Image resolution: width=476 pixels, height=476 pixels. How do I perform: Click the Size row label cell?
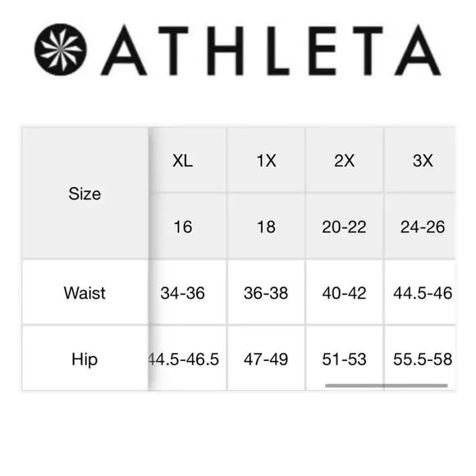click(85, 194)
